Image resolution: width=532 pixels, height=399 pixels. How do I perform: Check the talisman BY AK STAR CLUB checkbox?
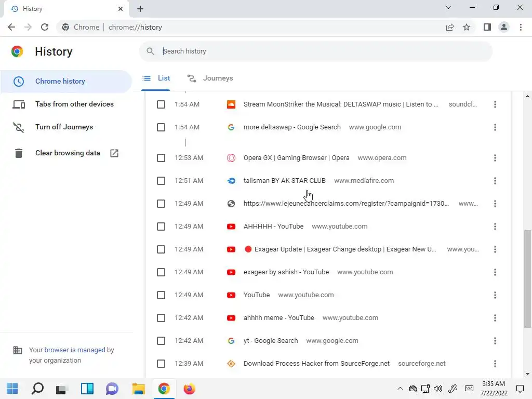(161, 181)
